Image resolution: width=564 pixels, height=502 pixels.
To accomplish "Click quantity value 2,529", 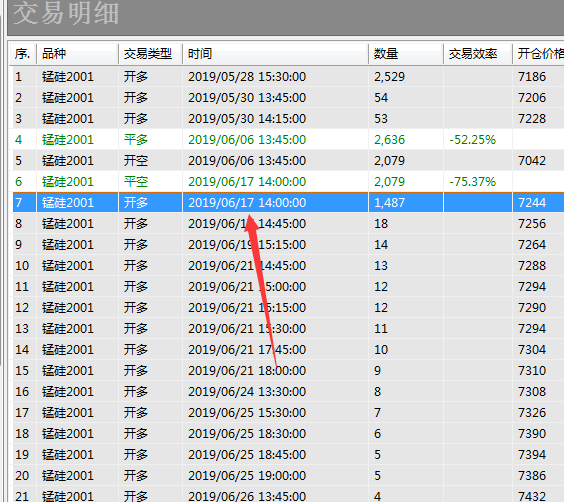I will point(389,77).
